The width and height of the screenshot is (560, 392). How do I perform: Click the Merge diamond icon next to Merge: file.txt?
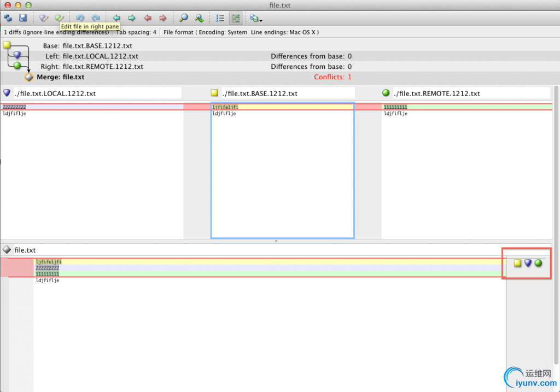coord(29,77)
